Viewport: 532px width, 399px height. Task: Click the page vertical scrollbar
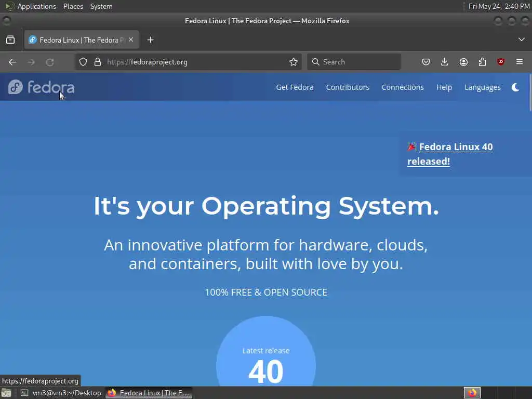click(529, 92)
